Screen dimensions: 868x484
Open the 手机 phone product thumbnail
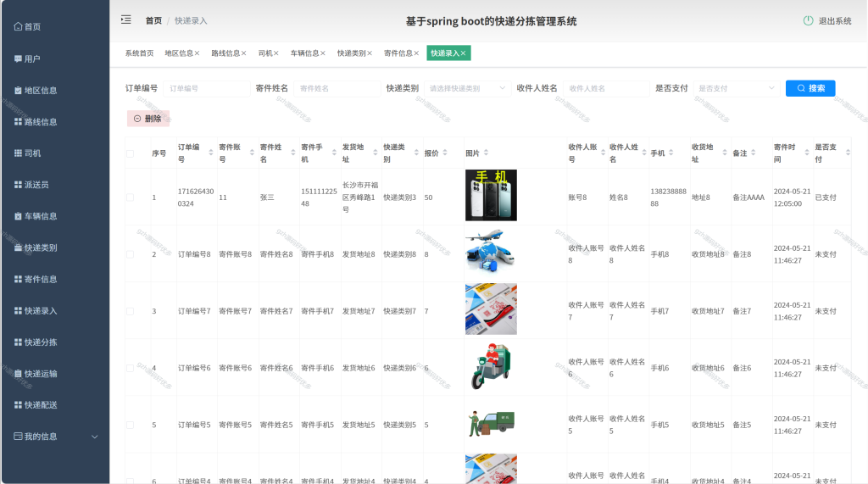coord(491,195)
